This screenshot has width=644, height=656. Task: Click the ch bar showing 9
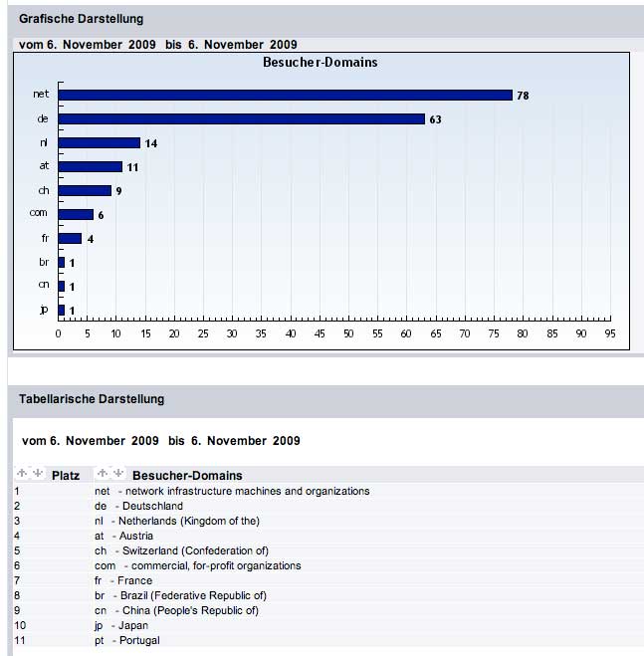[x=85, y=190]
